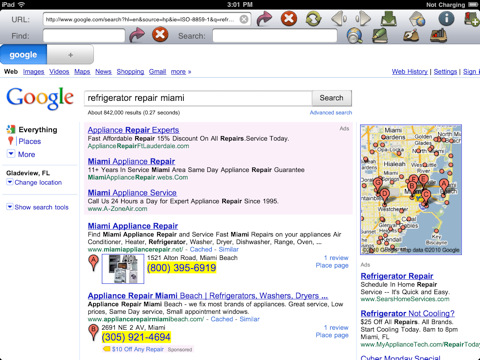Click the Google Search button

332,98
